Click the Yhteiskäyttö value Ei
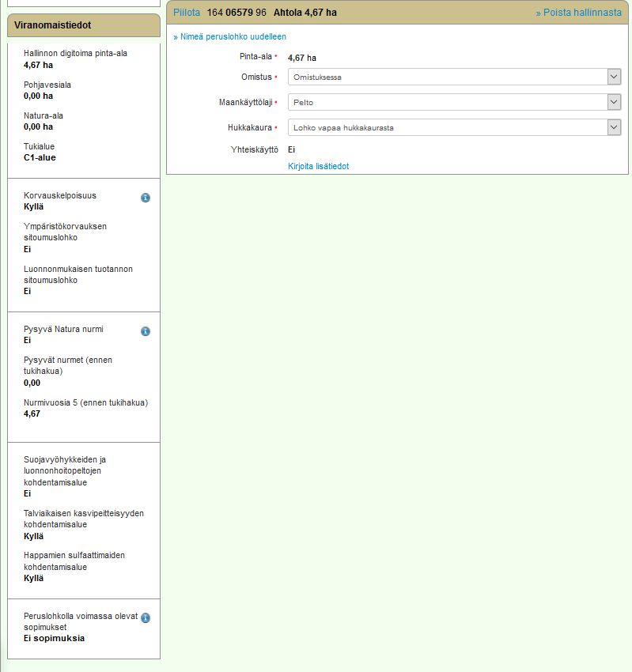This screenshot has height=672, width=632. [x=292, y=149]
